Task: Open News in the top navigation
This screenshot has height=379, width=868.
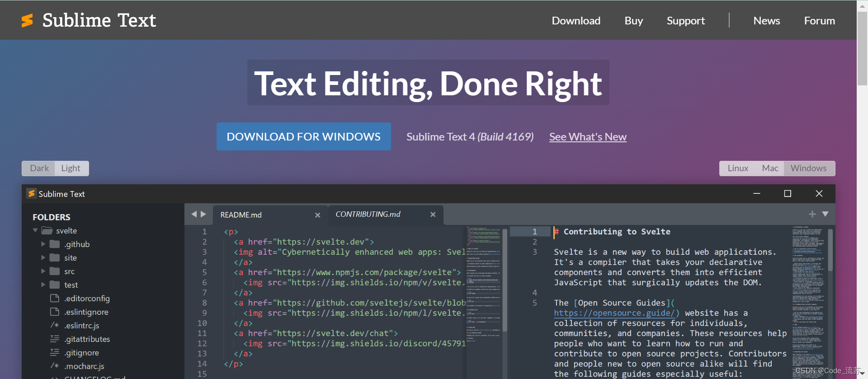Action: pos(766,21)
